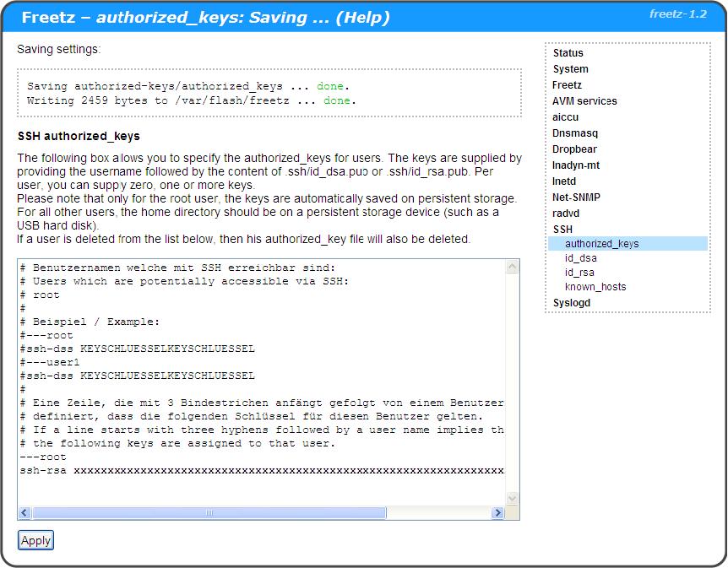Go to Inadyn-mt settings
The width and height of the screenshot is (728, 568).
click(x=576, y=165)
